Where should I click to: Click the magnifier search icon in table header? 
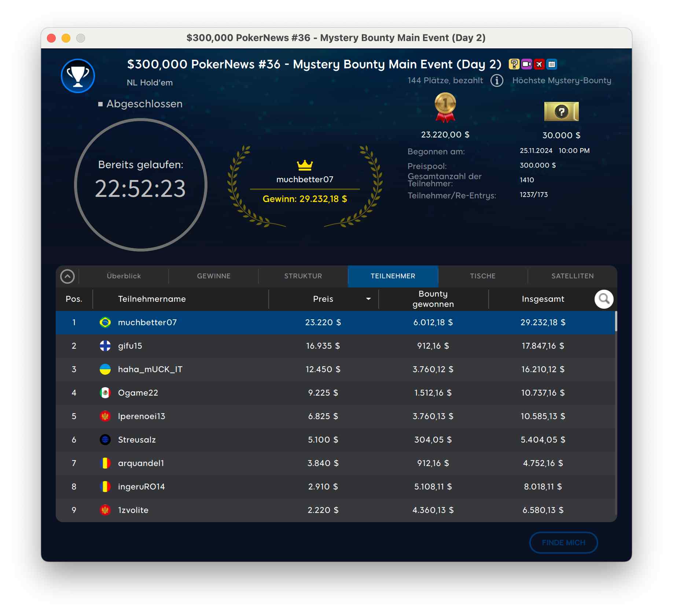click(604, 299)
